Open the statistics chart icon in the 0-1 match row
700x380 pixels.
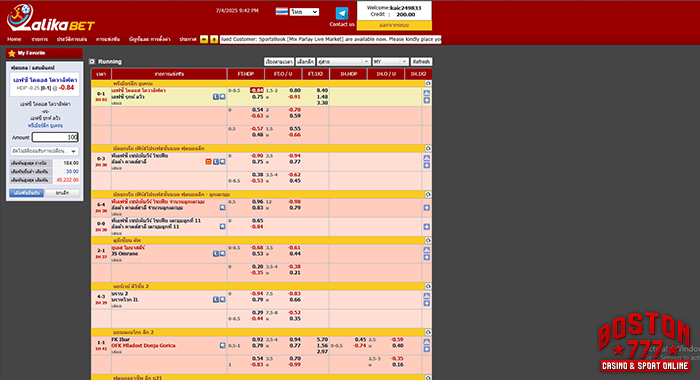click(x=427, y=93)
